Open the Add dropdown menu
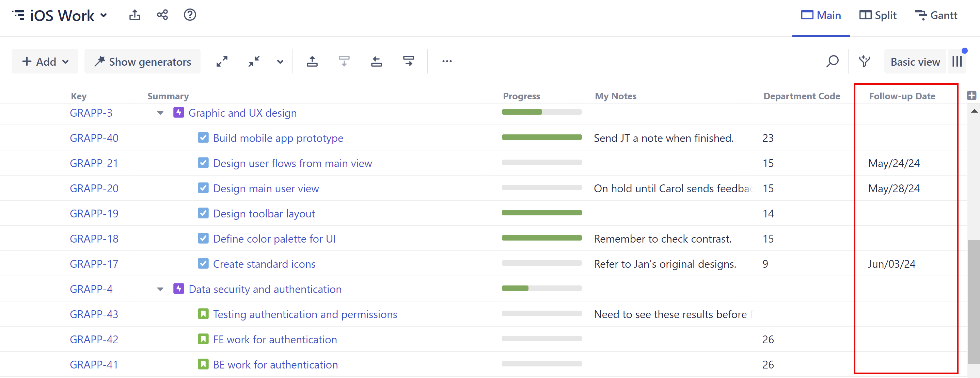This screenshot has width=980, height=378. pyautogui.click(x=45, y=61)
